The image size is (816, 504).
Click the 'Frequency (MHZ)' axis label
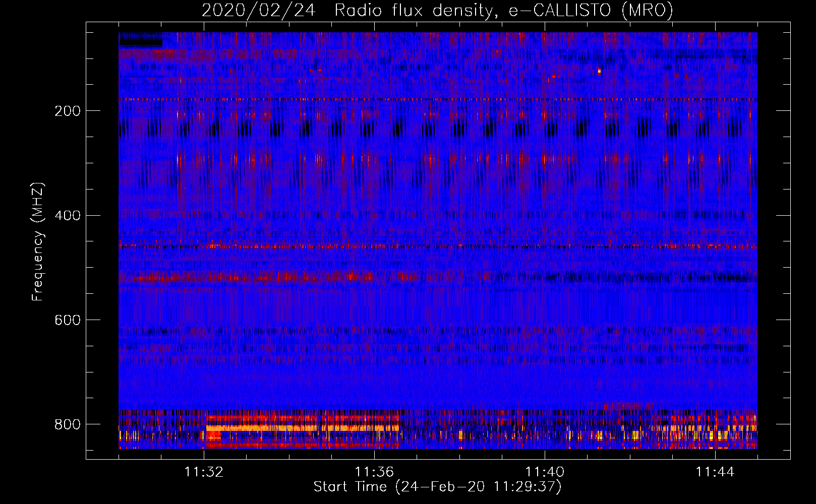pos(38,241)
